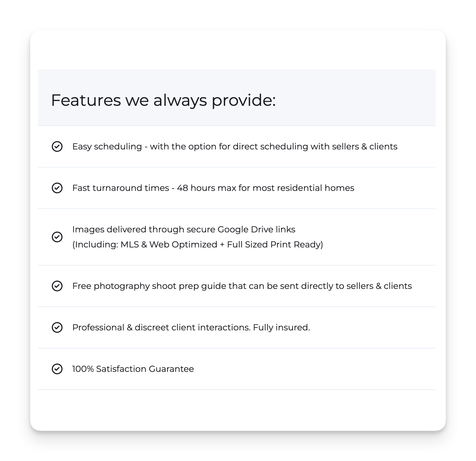Viewport: 476px width, 461px height.
Task: Click the check icon beside Free photography guide
Action: (57, 286)
